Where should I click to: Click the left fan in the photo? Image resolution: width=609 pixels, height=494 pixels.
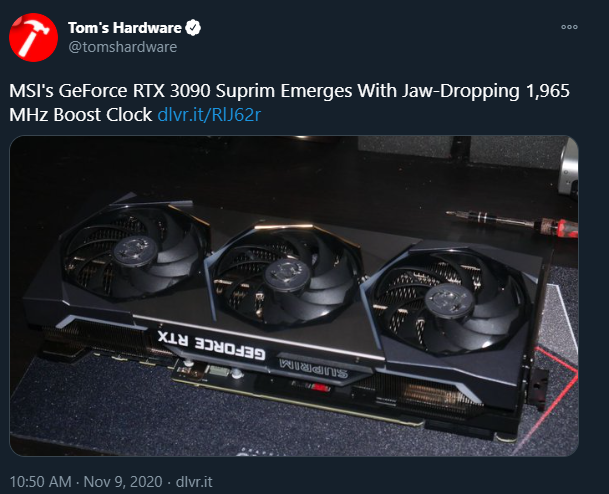coord(134,251)
